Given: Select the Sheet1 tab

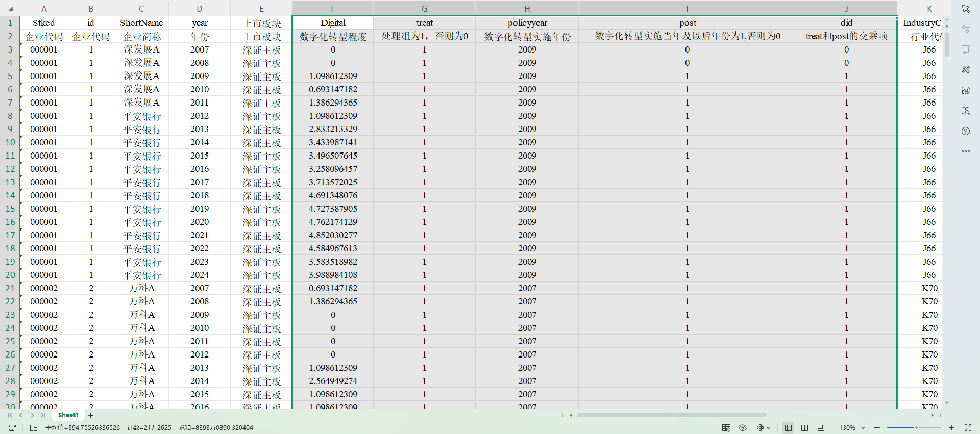Looking at the screenshot, I should point(68,415).
